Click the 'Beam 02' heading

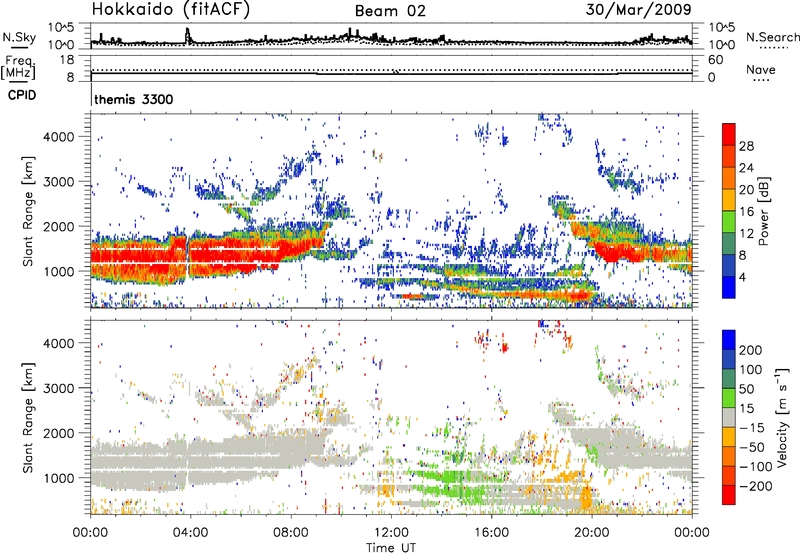[x=390, y=11]
